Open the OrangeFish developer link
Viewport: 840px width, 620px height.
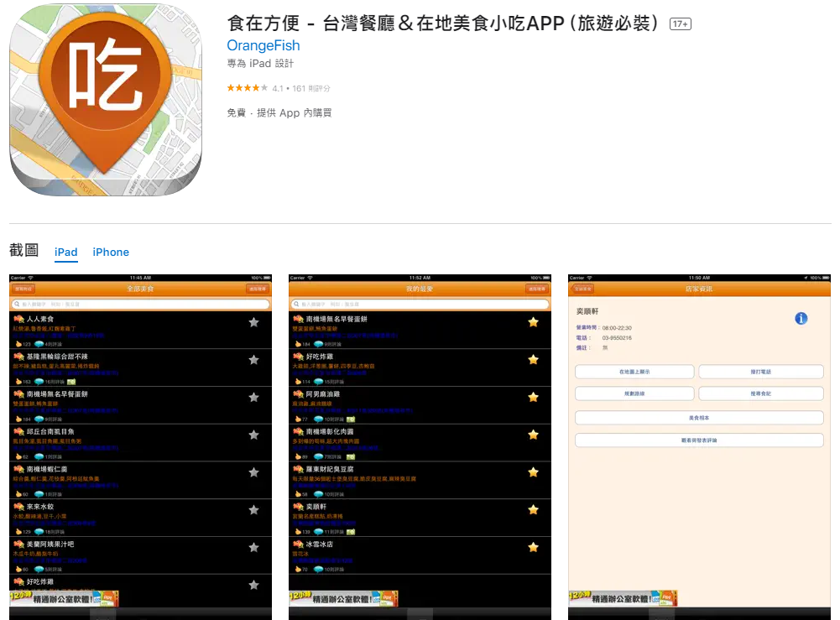(263, 45)
